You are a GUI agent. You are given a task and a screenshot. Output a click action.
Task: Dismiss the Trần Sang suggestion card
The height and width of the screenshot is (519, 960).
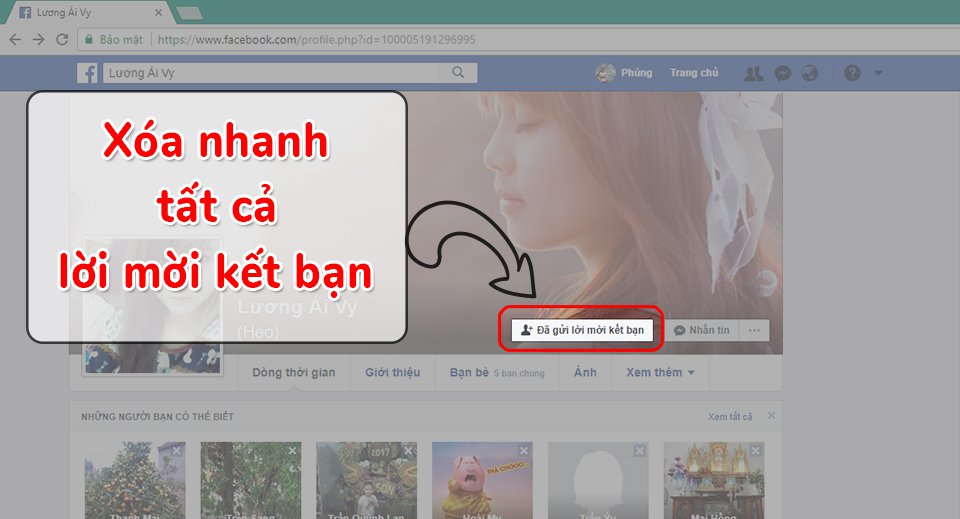click(292, 450)
